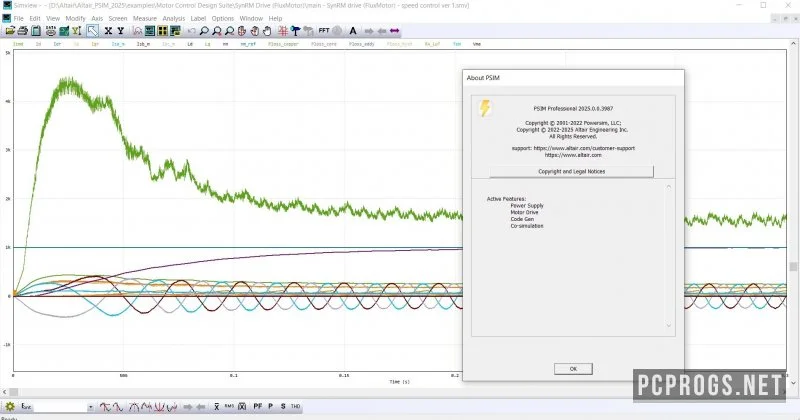Click the global maximum curve icon
The image size is (800, 420).
(x=134, y=407)
